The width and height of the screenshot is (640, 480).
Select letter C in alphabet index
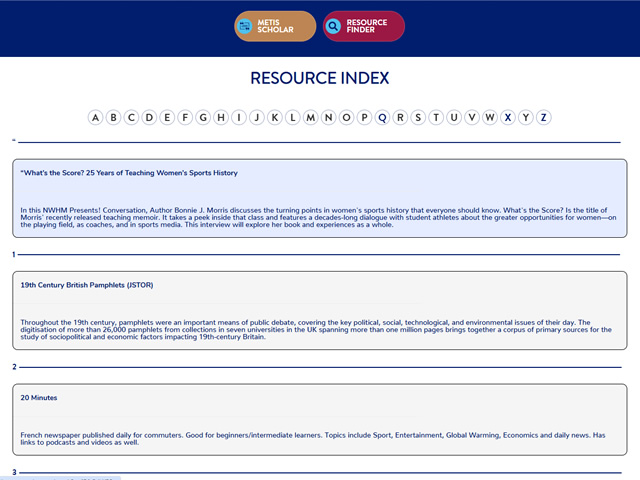[x=132, y=118]
